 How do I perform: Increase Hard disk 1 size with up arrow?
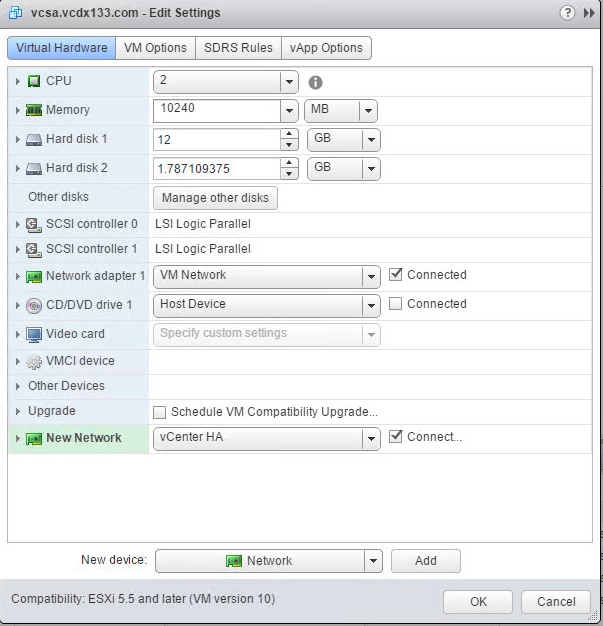[x=290, y=134]
